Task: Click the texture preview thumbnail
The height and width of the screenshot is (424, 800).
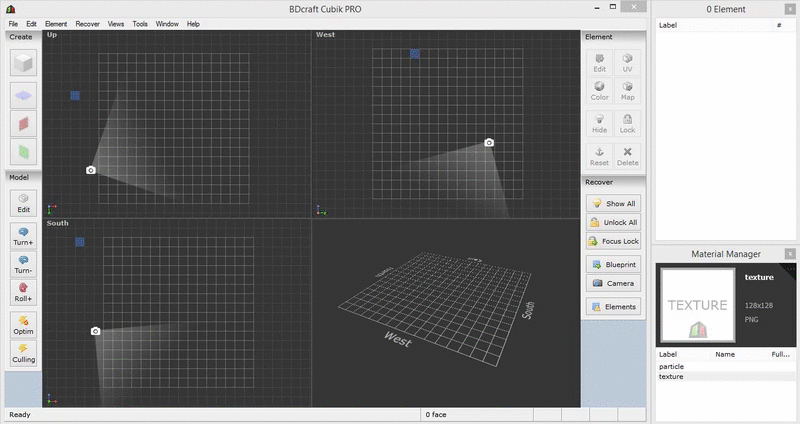Action: tap(697, 305)
